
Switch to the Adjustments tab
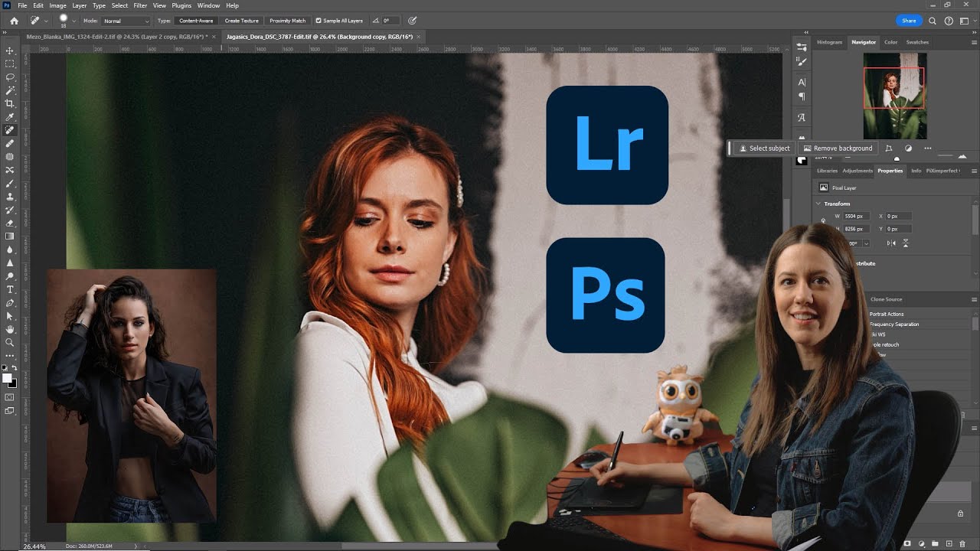click(x=857, y=171)
